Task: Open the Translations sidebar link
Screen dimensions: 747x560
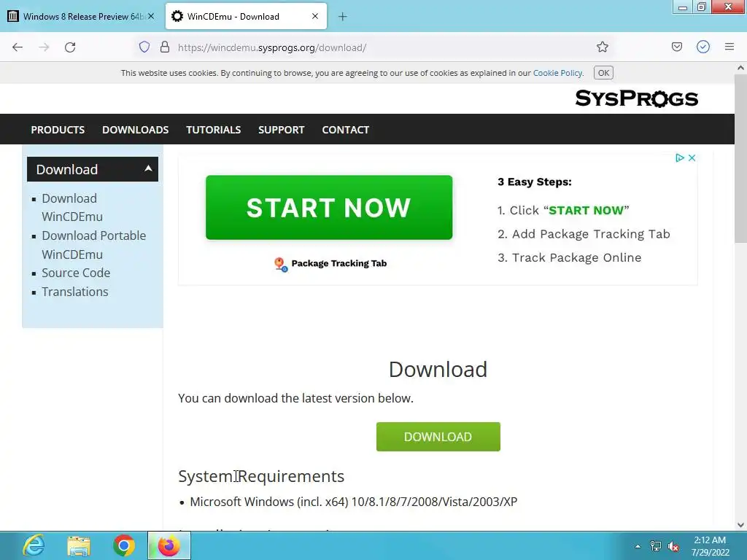Action: pyautogui.click(x=75, y=292)
